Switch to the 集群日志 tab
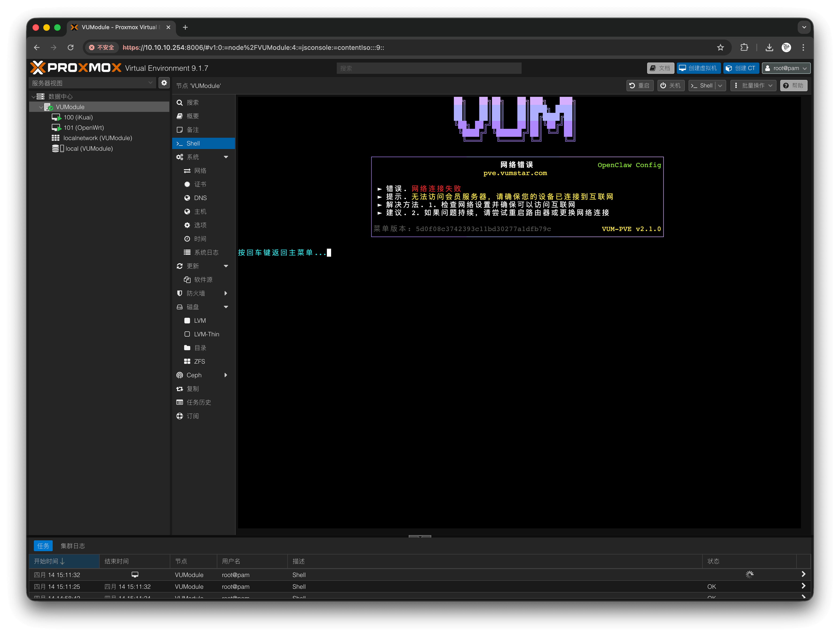 (x=73, y=546)
